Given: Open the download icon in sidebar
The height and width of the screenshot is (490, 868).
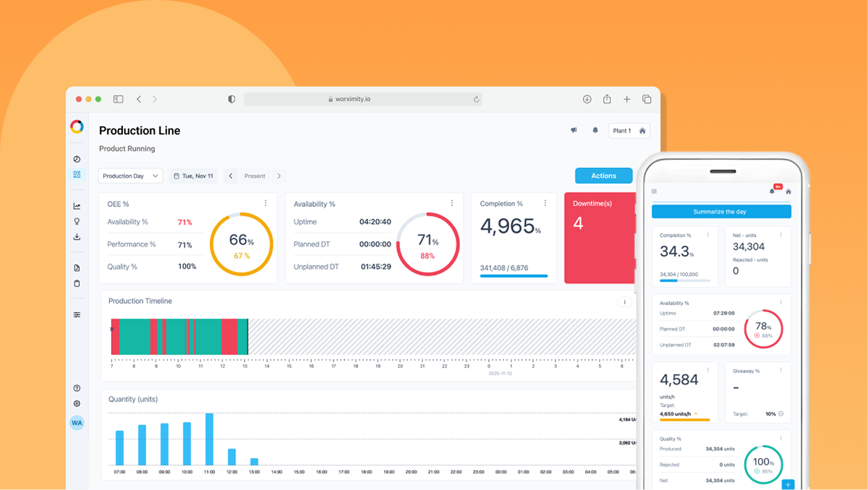Looking at the screenshot, I should pos(77,237).
